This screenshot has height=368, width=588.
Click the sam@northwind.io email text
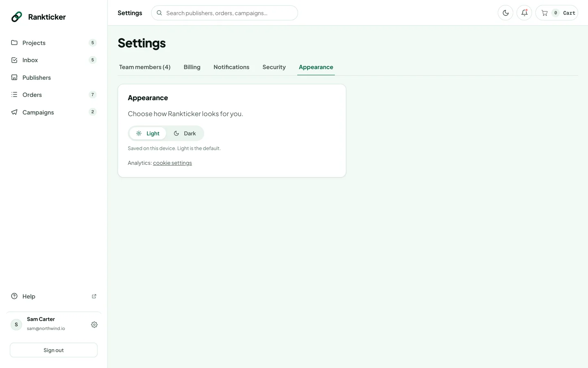[x=46, y=329]
